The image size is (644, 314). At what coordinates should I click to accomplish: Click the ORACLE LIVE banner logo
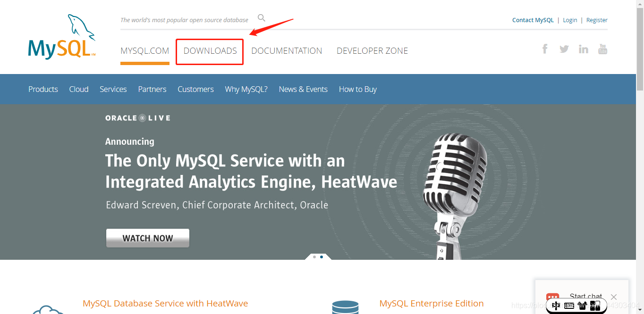click(x=138, y=118)
